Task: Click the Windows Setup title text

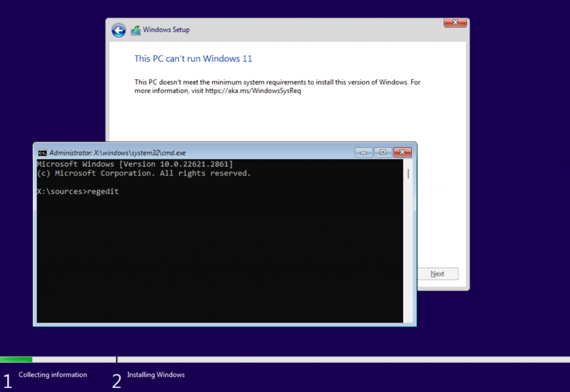Action: tap(166, 30)
